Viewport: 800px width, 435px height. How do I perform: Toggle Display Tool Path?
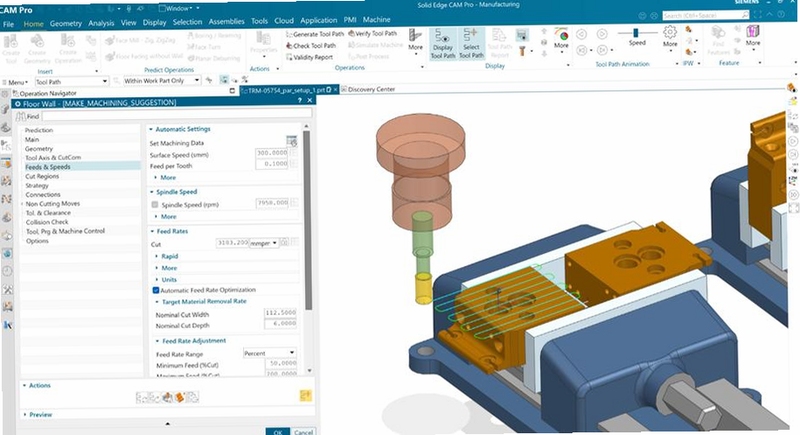pos(442,43)
